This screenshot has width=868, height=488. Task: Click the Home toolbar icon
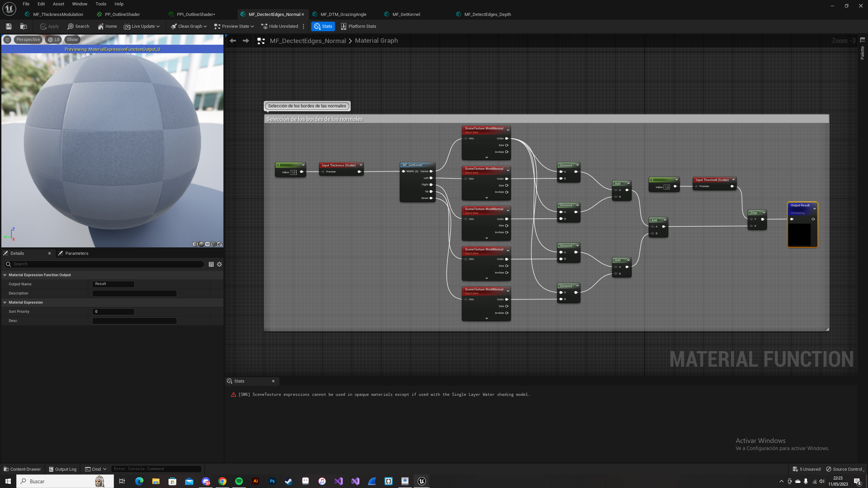click(x=107, y=26)
